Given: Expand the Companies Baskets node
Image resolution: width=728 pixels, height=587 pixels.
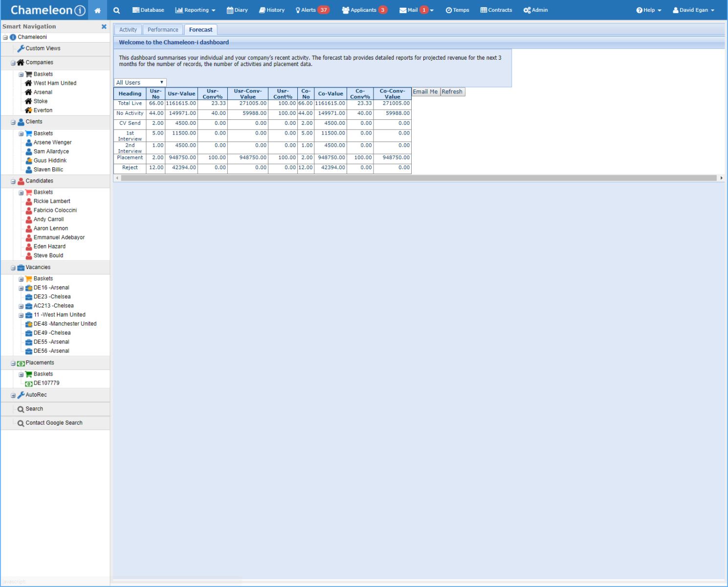Looking at the screenshot, I should tap(21, 75).
